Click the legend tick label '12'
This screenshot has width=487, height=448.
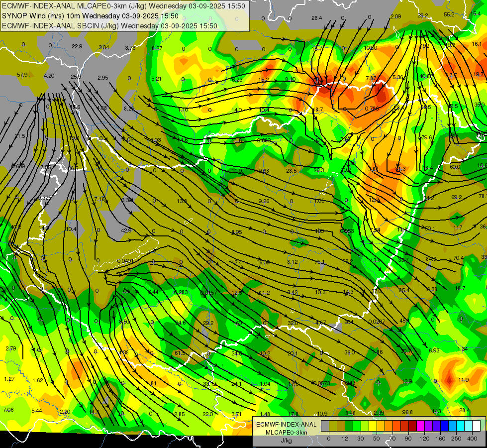point(344,439)
